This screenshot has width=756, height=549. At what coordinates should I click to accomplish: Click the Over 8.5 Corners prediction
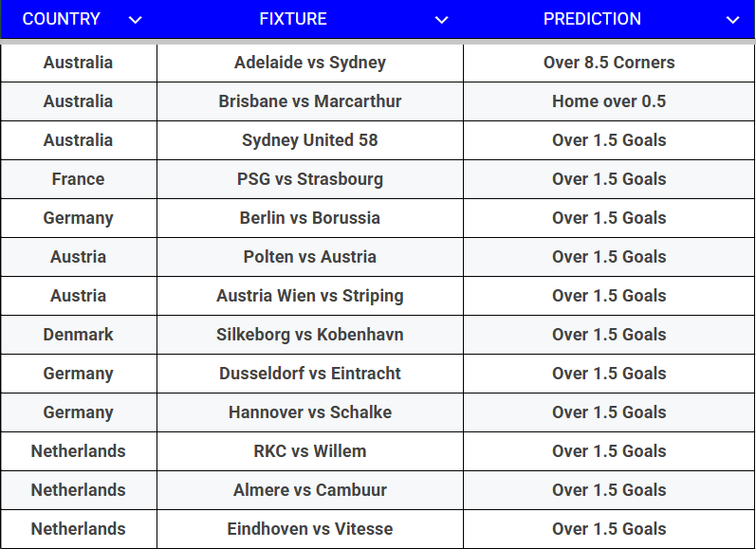point(609,63)
